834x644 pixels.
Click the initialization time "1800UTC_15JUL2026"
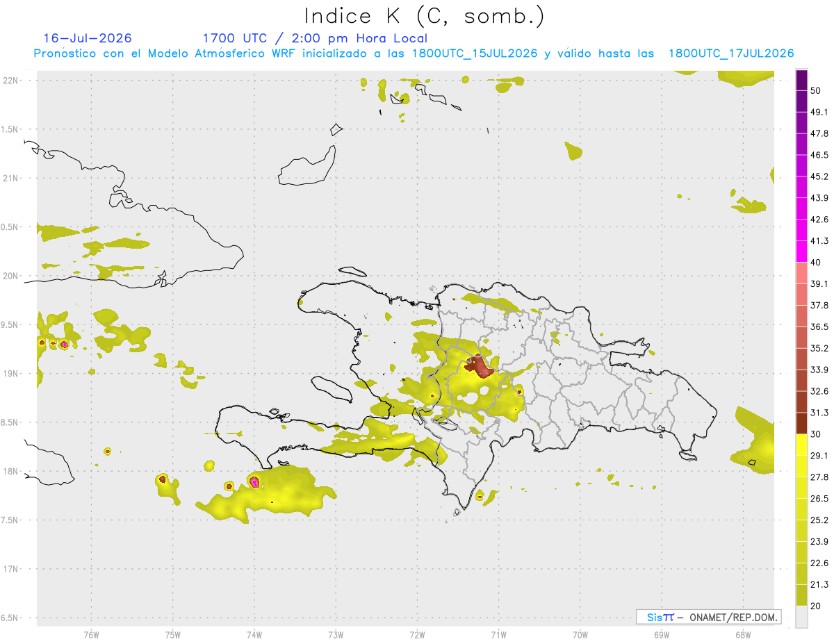(x=474, y=53)
